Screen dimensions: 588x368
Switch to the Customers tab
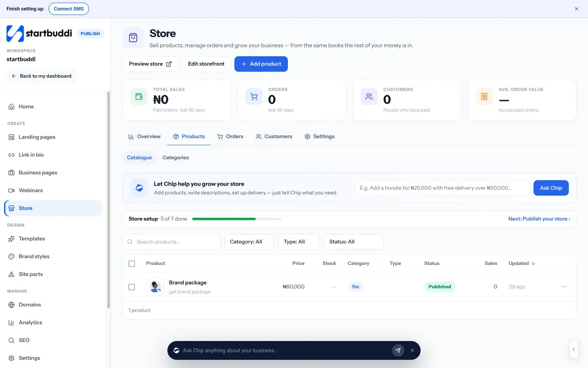click(274, 137)
